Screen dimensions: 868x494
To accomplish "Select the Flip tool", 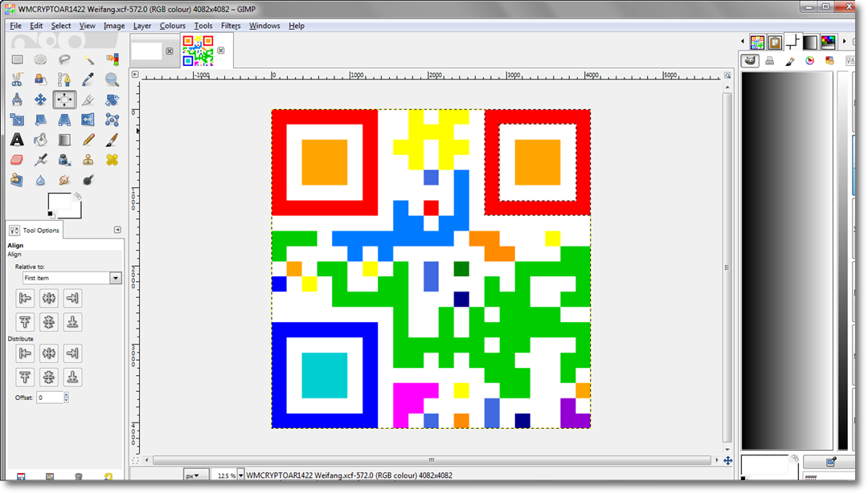I will point(88,120).
